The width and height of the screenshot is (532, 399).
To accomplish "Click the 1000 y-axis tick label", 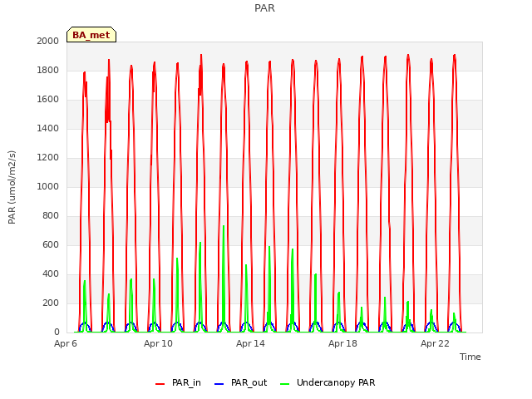I will (x=48, y=186).
